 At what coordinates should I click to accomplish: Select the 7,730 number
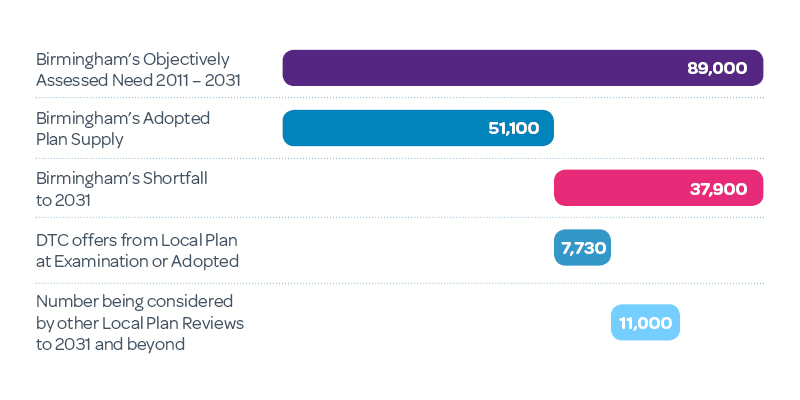[581, 248]
